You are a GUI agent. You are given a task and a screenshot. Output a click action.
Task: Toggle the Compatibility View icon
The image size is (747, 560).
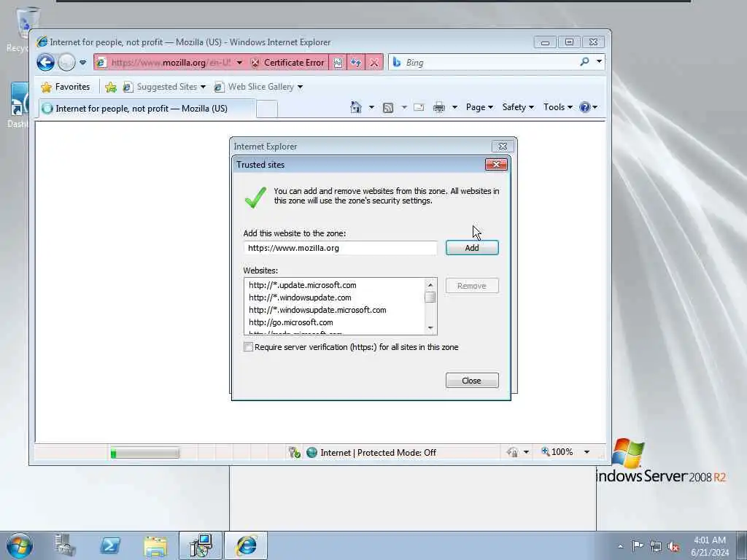coord(338,63)
